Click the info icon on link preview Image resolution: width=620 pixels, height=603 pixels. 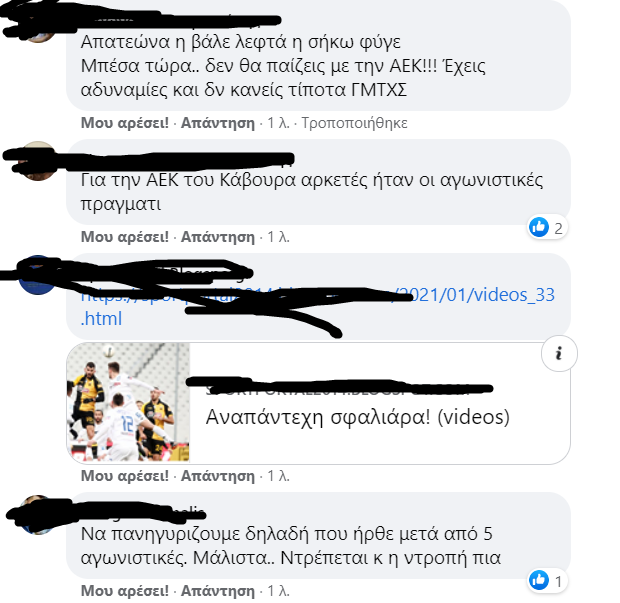click(559, 353)
